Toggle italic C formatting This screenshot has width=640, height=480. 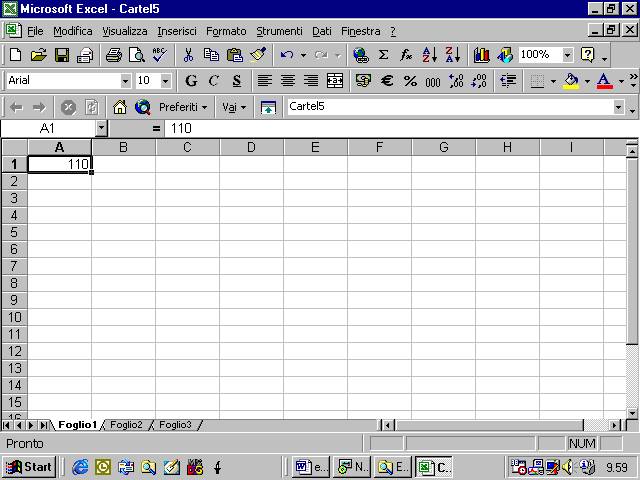pyautogui.click(x=214, y=81)
